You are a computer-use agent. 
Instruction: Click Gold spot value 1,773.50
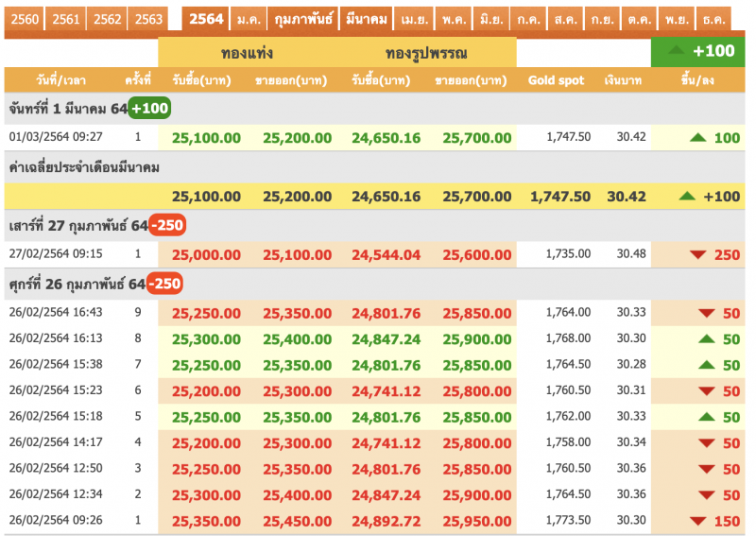pyautogui.click(x=568, y=520)
